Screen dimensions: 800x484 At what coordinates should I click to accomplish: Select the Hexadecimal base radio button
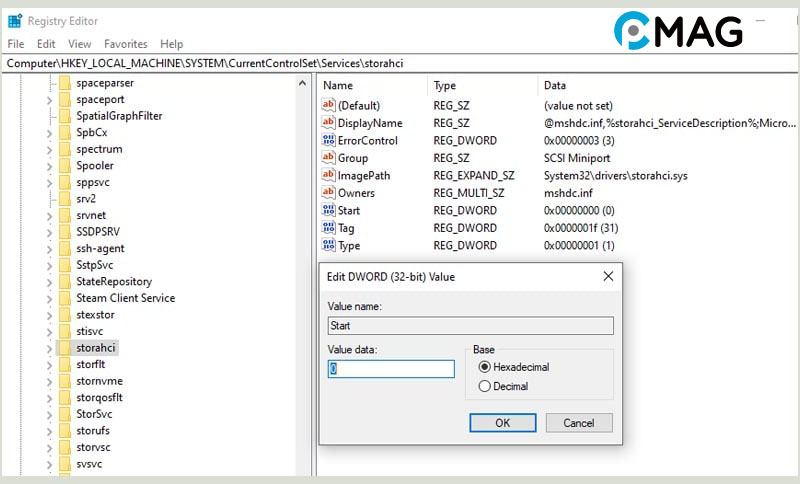pos(485,367)
